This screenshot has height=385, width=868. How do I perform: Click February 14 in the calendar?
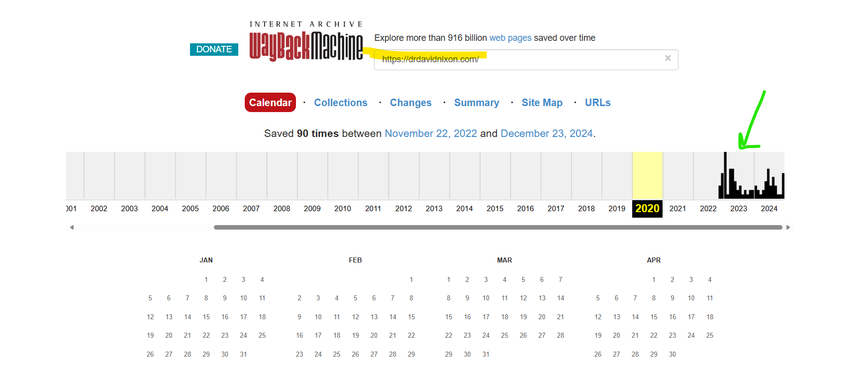pyautogui.click(x=392, y=317)
